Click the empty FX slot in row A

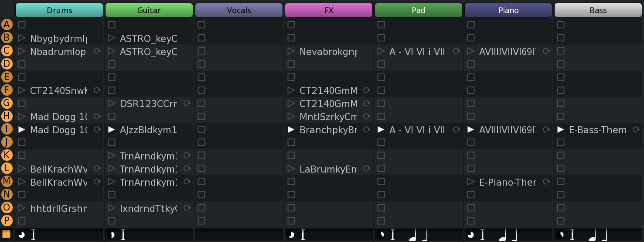pyautogui.click(x=291, y=25)
